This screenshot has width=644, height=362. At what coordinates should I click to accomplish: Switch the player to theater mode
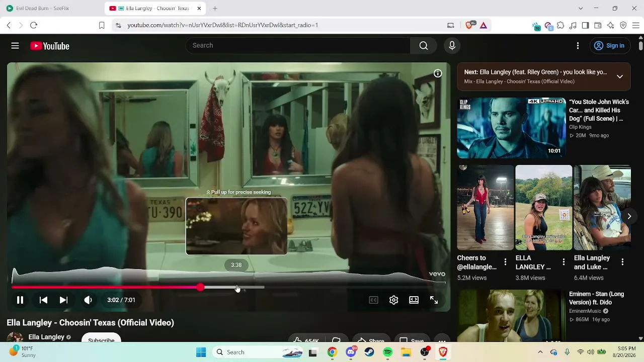(x=414, y=300)
